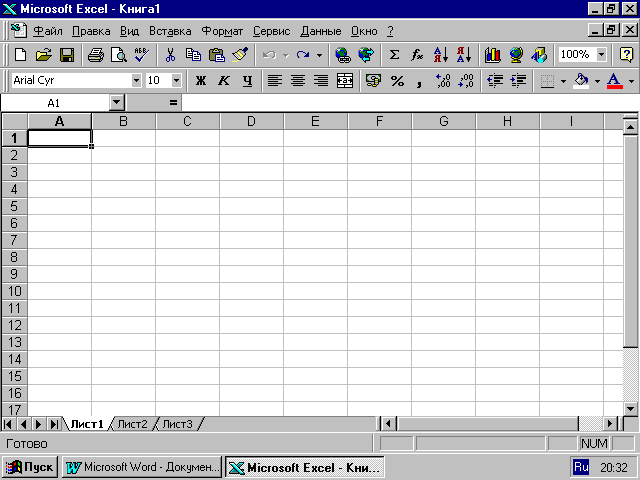Copy the selection with the Copy icon
Image resolution: width=640 pixels, height=480 pixels.
(193, 55)
